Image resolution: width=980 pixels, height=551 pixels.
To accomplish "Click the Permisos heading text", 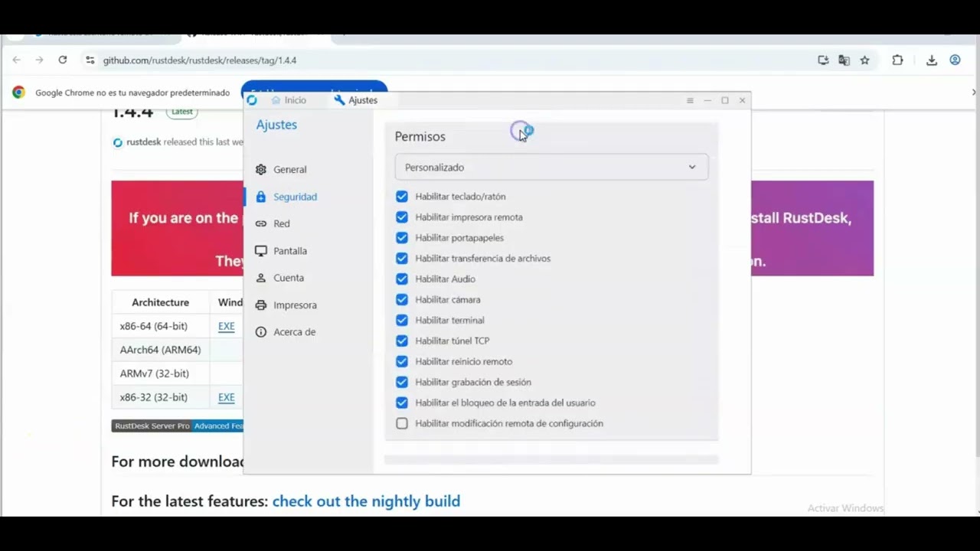I will click(x=420, y=136).
